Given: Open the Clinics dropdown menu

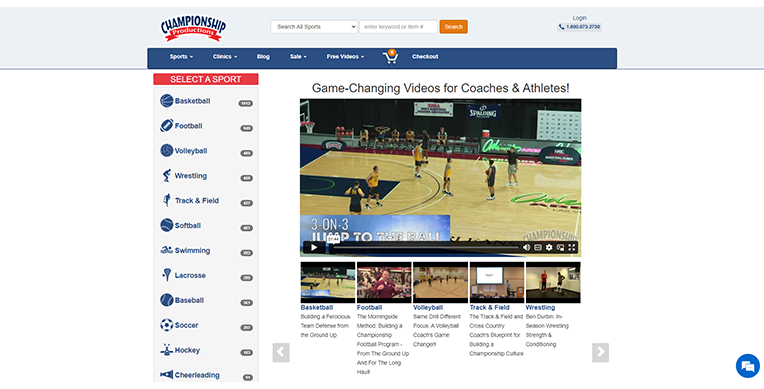Looking at the screenshot, I should coord(225,57).
